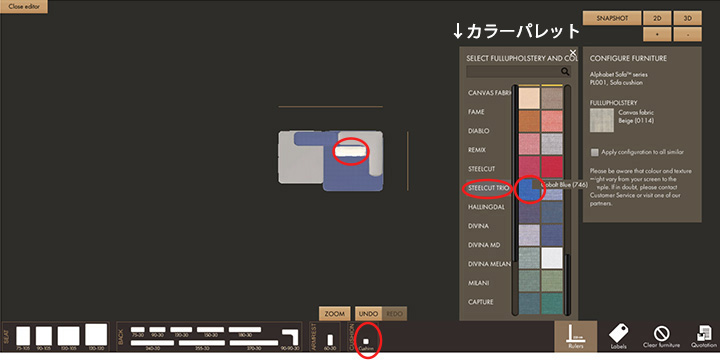
Task: Choose Hallingdal fabric category
Action: [486, 207]
